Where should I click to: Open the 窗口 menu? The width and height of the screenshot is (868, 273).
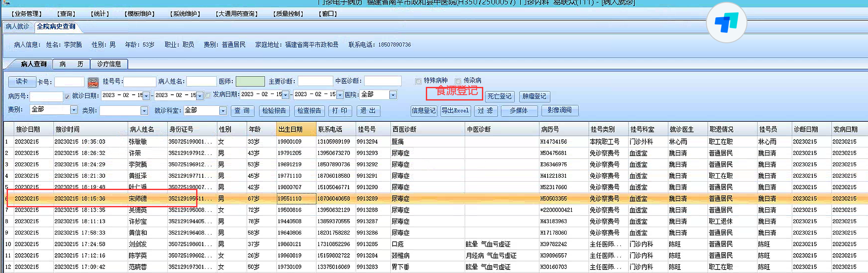[328, 14]
